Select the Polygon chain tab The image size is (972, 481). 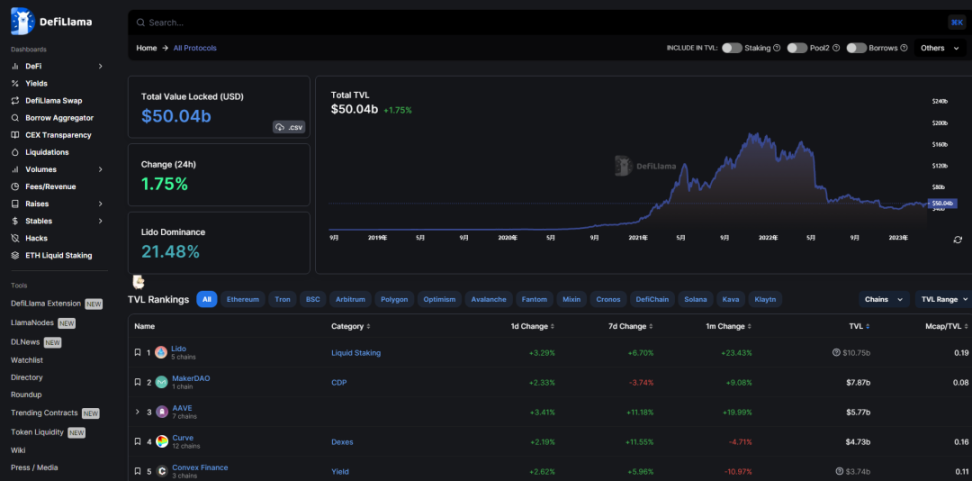[394, 299]
